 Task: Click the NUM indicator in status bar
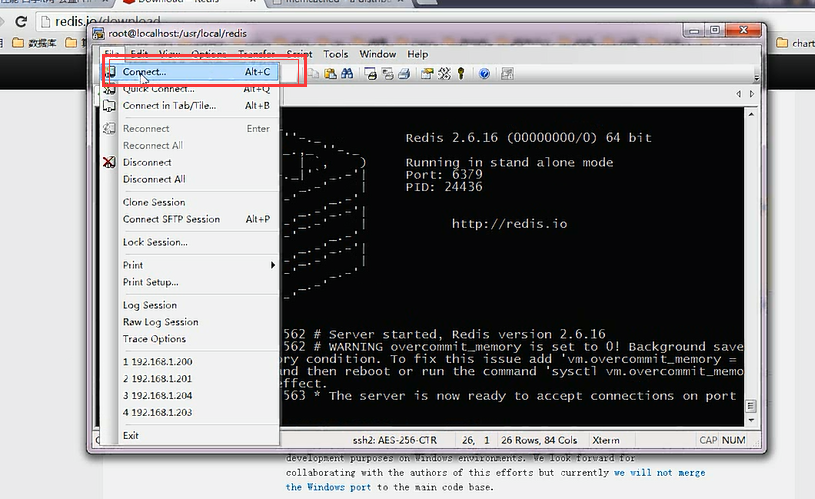[x=733, y=440]
